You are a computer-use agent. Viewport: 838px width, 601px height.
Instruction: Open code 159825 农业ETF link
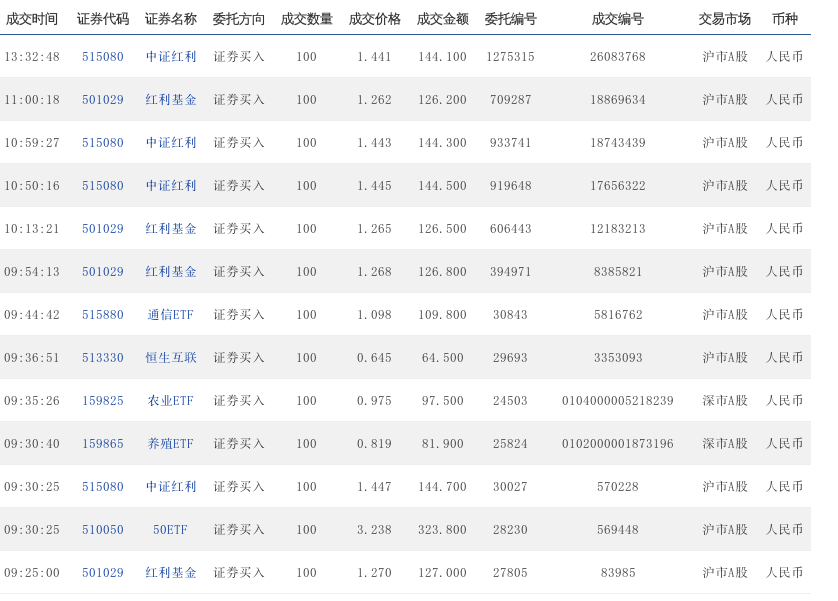[103, 401]
